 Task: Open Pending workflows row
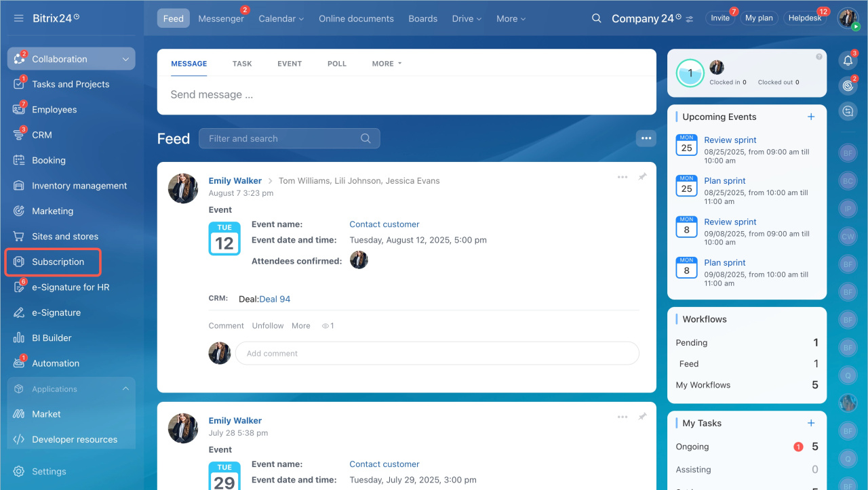pyautogui.click(x=747, y=343)
